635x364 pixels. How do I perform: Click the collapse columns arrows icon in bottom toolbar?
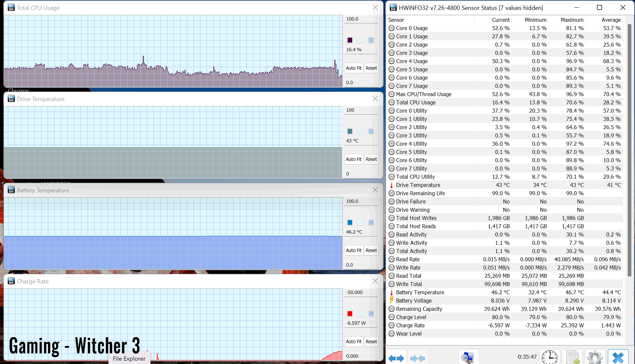click(x=417, y=358)
